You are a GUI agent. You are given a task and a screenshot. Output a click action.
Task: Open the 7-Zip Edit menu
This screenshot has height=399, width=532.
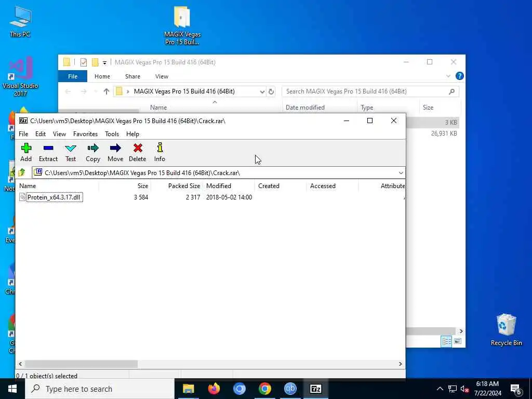coord(41,134)
